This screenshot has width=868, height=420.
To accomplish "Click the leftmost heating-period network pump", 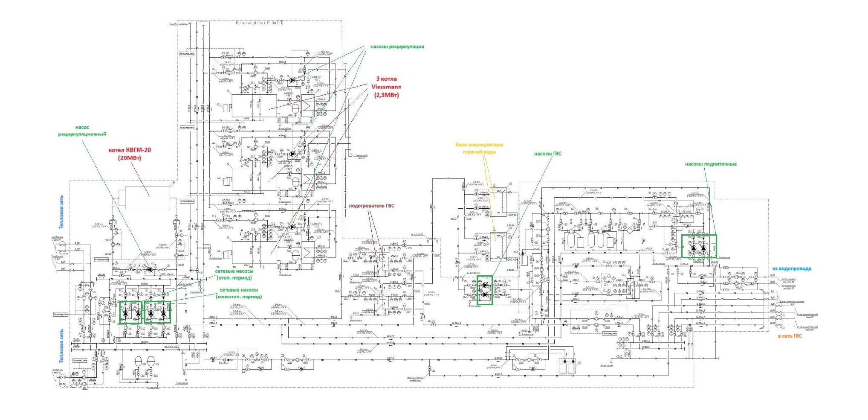I will (125, 313).
